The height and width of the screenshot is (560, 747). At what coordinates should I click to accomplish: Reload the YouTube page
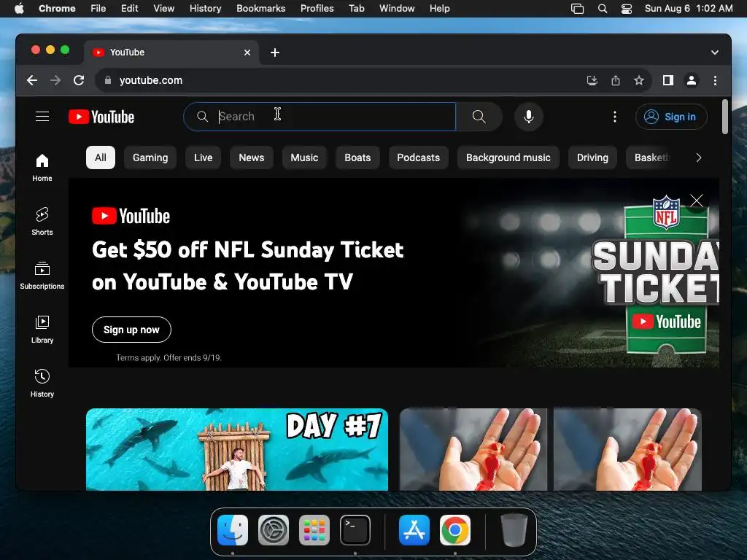pos(79,80)
